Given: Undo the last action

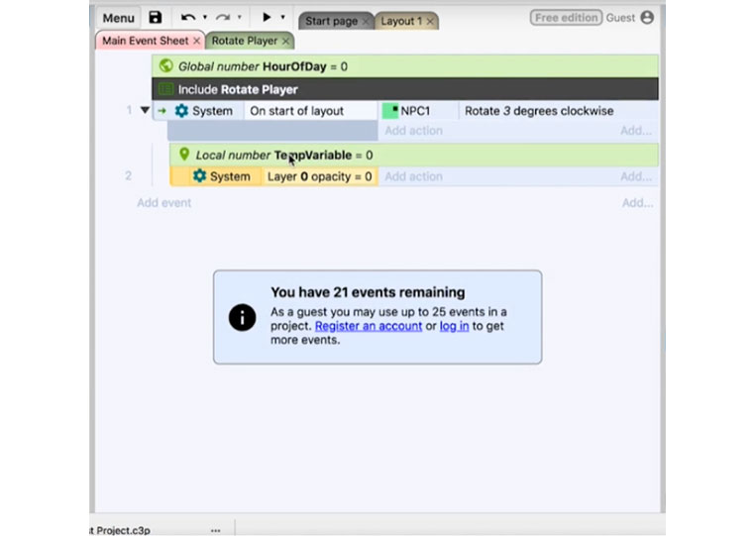Looking at the screenshot, I should click(187, 18).
